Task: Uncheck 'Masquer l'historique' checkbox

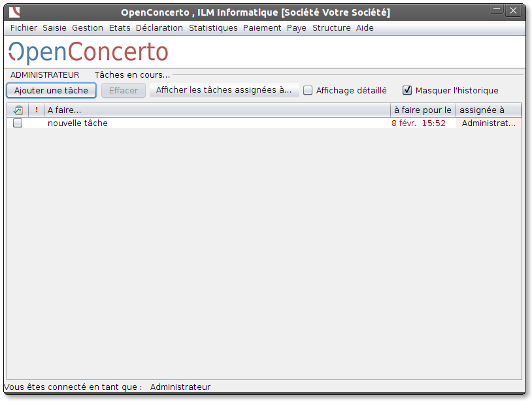Action: point(407,90)
